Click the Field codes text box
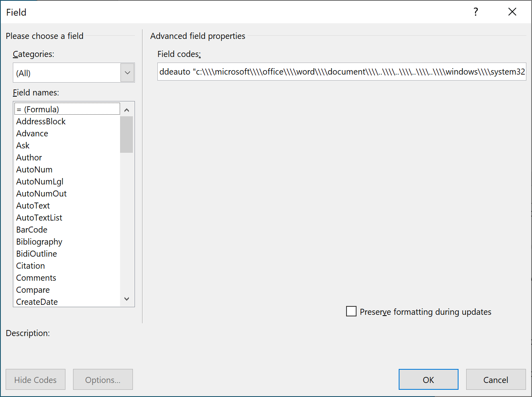Screen dimensions: 532x397 (341, 72)
